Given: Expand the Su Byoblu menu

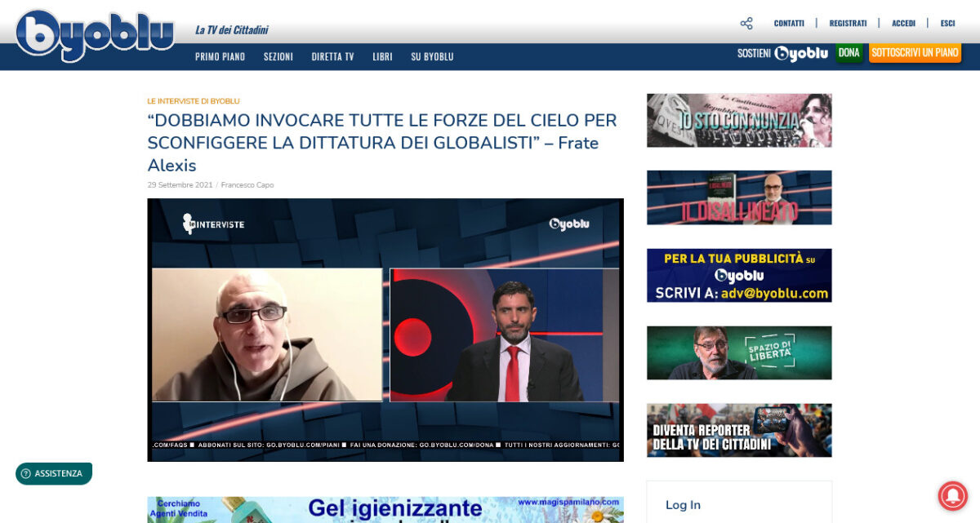Looking at the screenshot, I should [x=432, y=57].
